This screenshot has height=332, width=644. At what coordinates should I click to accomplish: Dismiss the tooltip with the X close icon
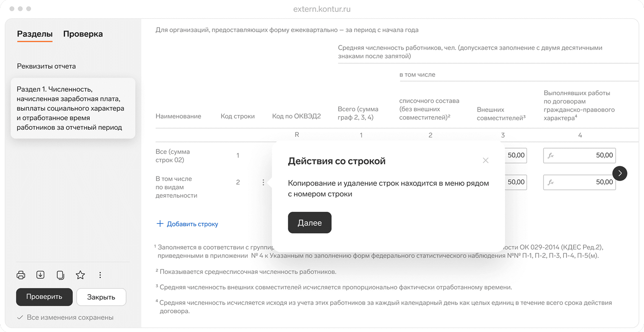click(486, 160)
